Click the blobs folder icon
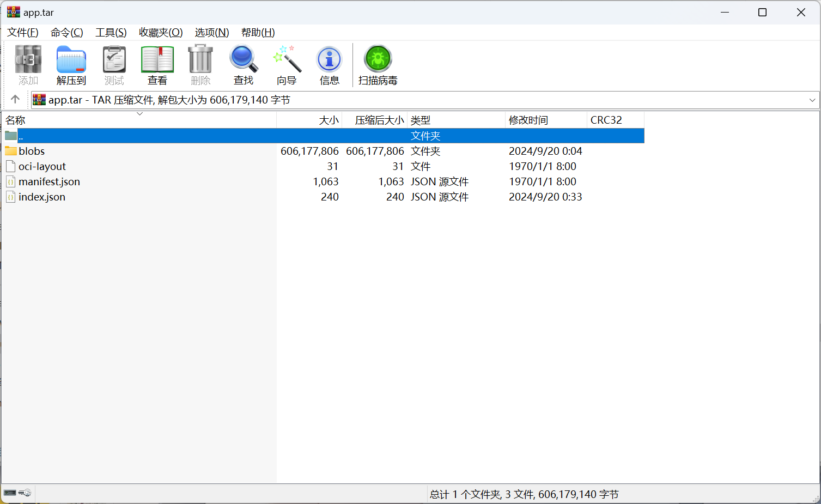This screenshot has width=821, height=504. (11, 151)
